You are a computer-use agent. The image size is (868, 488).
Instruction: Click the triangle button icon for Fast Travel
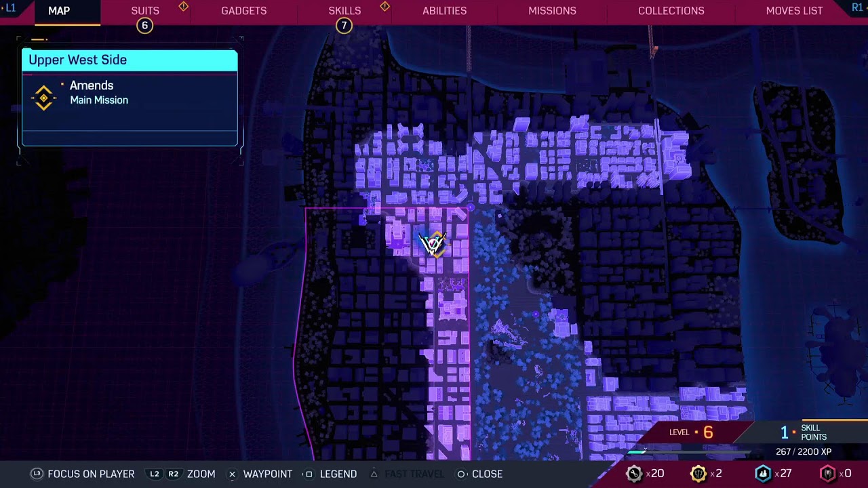pyautogui.click(x=374, y=474)
